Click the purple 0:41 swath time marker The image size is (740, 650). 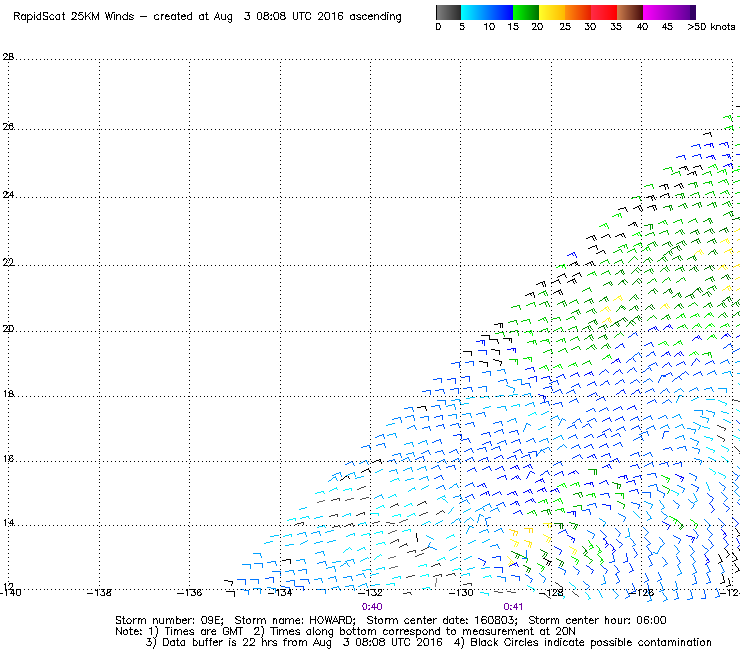[x=513, y=607]
